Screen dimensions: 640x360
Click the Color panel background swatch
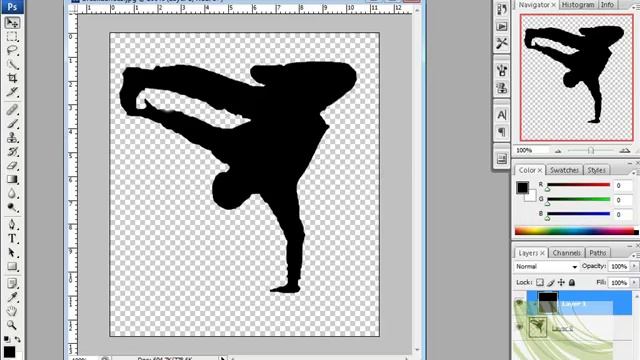click(531, 197)
